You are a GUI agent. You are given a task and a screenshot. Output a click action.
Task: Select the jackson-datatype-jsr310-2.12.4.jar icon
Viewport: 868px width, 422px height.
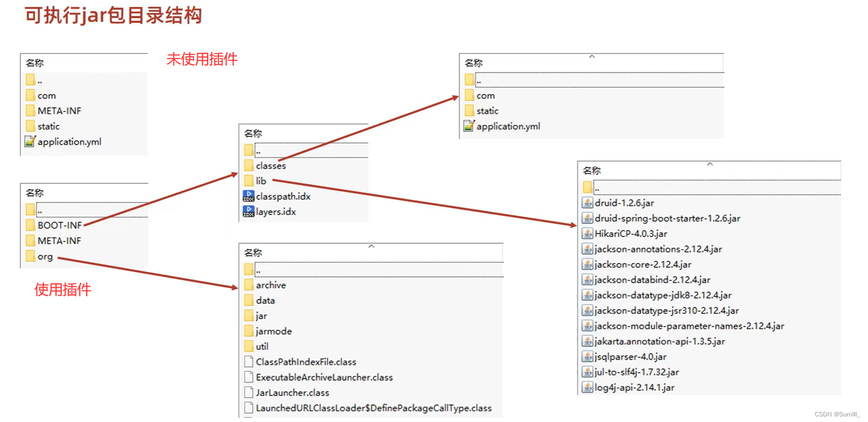click(587, 310)
